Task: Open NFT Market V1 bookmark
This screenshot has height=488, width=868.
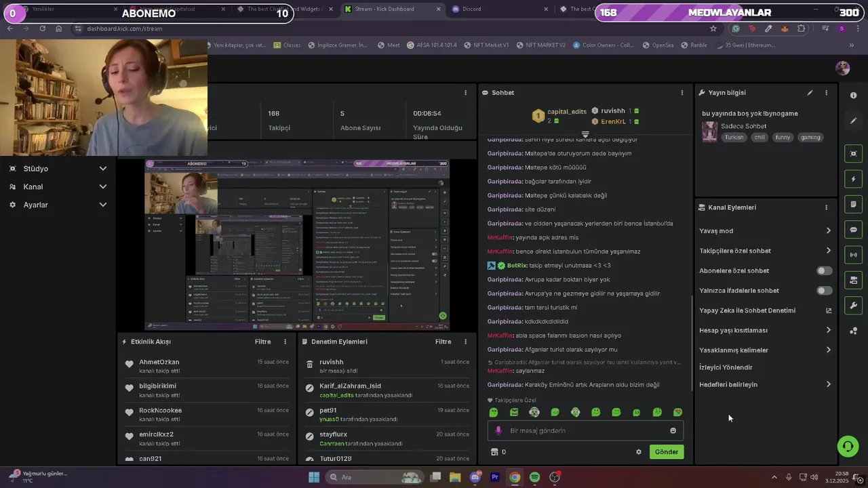Action: tap(486, 45)
